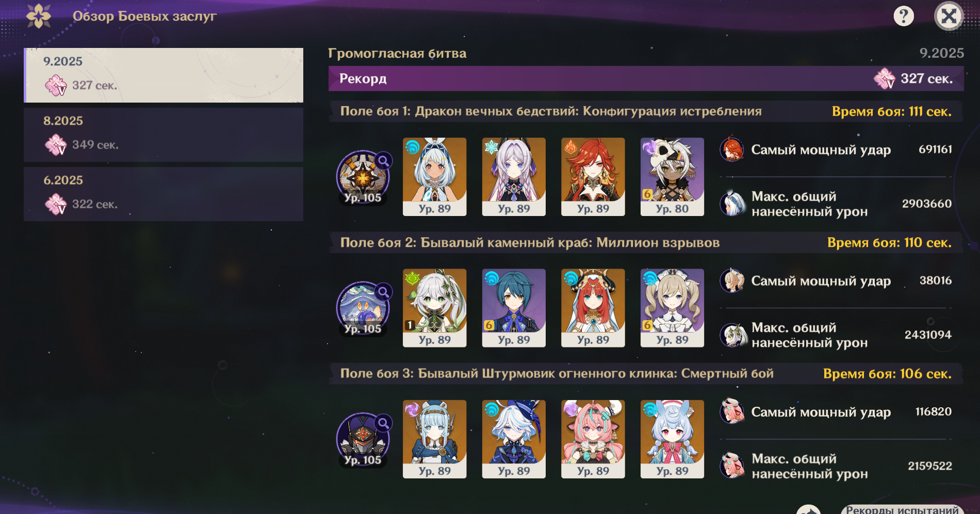This screenshot has height=514, width=980.
Task: Click the Обзор Боевых заслуг flower emblem
Action: (39, 16)
